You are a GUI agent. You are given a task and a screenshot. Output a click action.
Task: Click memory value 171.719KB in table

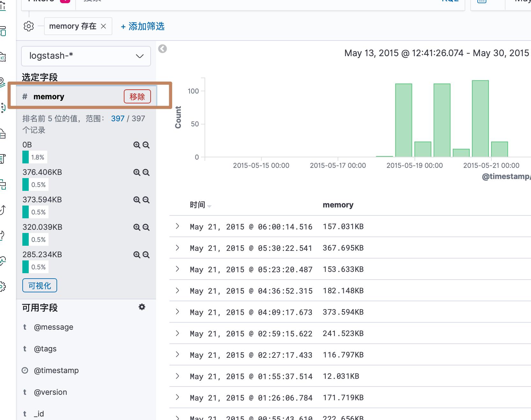tap(343, 398)
